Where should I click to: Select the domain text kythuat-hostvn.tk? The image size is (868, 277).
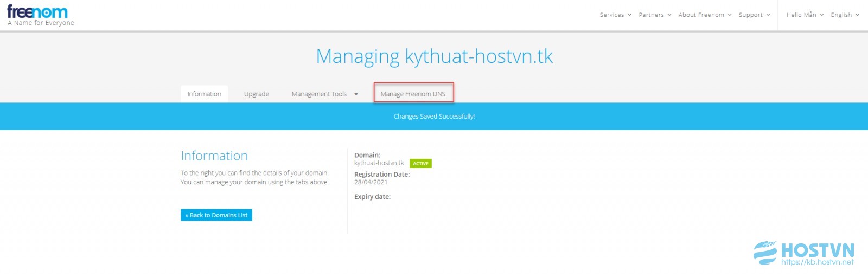(x=379, y=163)
